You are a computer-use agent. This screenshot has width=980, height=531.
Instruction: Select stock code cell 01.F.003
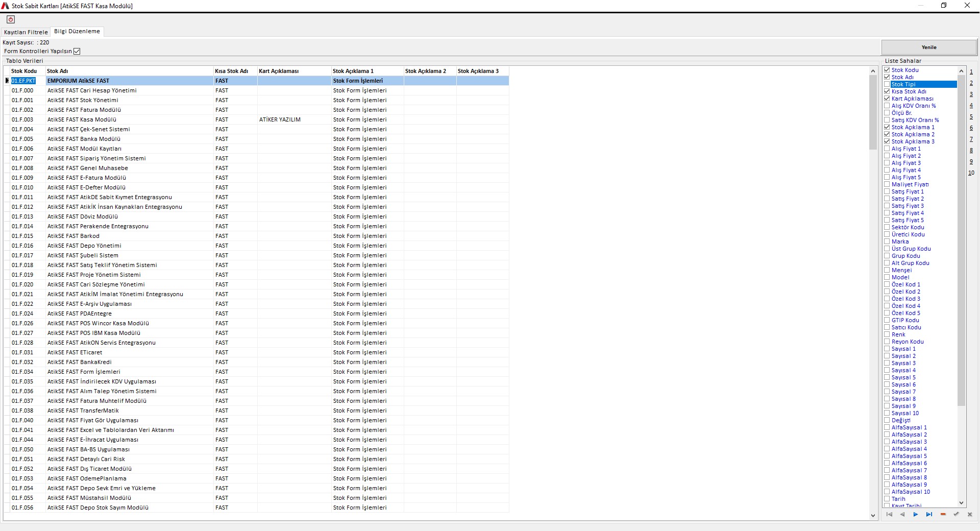(28, 119)
